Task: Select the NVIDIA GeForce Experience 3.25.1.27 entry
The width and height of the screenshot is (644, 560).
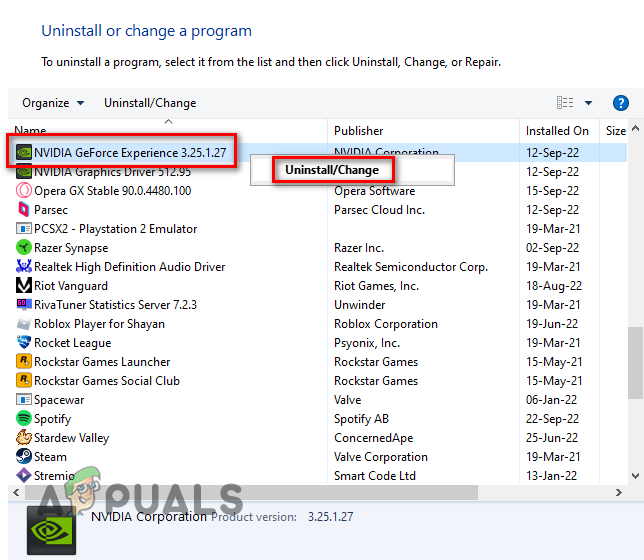Action: (130, 152)
